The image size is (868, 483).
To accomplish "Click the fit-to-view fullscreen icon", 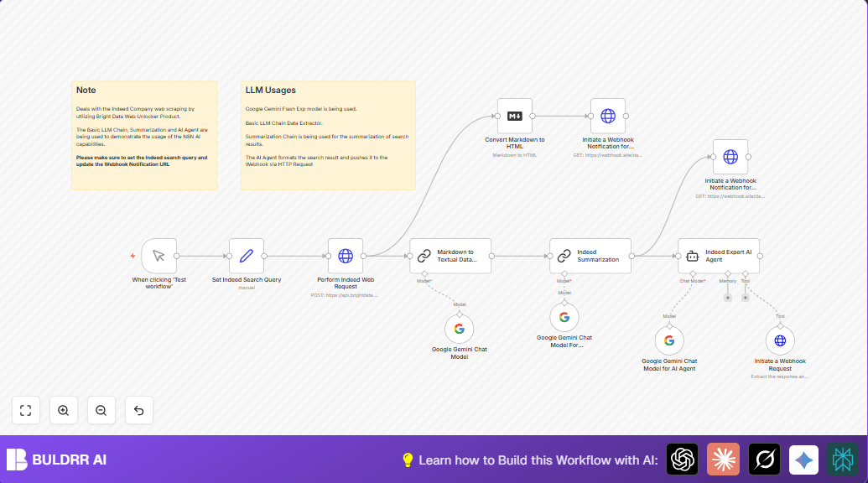I will click(x=25, y=411).
